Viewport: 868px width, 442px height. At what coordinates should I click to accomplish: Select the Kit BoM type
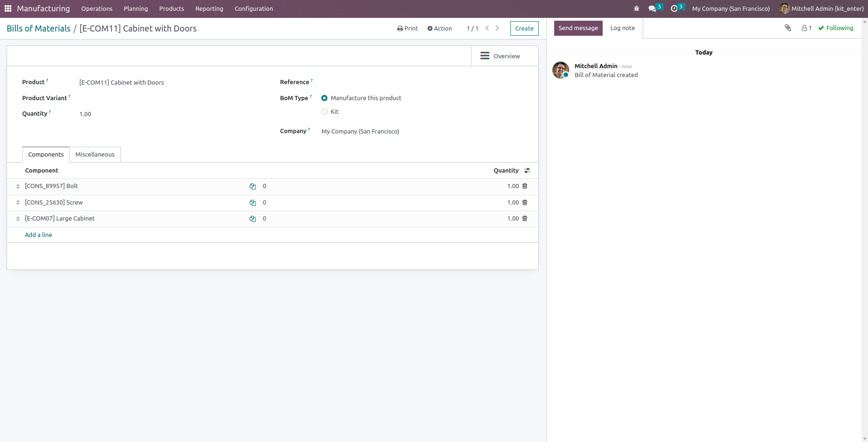[324, 111]
